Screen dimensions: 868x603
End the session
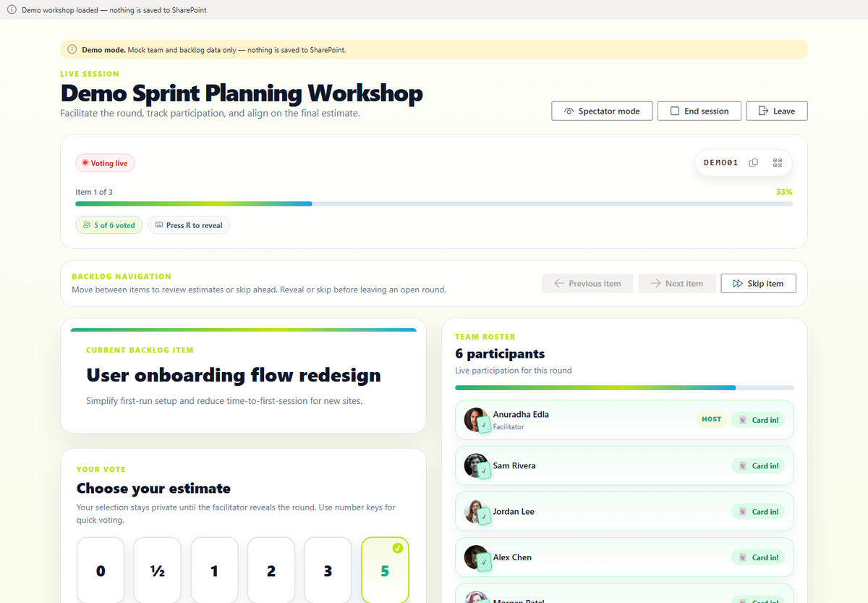coord(699,111)
